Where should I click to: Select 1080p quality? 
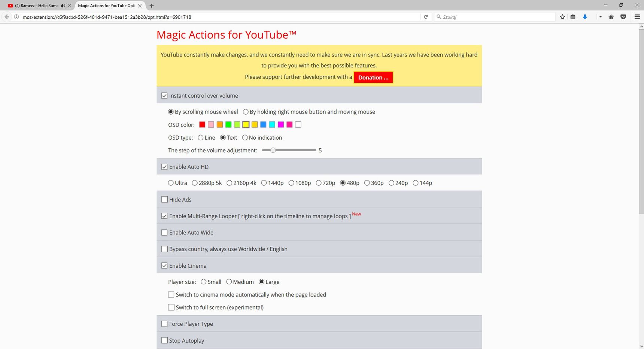pyautogui.click(x=291, y=183)
